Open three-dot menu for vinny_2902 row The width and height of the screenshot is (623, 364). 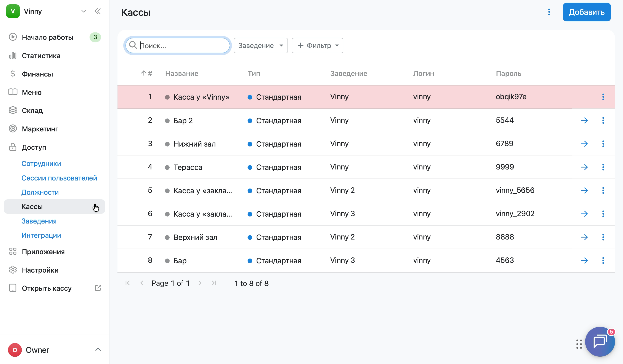click(x=603, y=214)
